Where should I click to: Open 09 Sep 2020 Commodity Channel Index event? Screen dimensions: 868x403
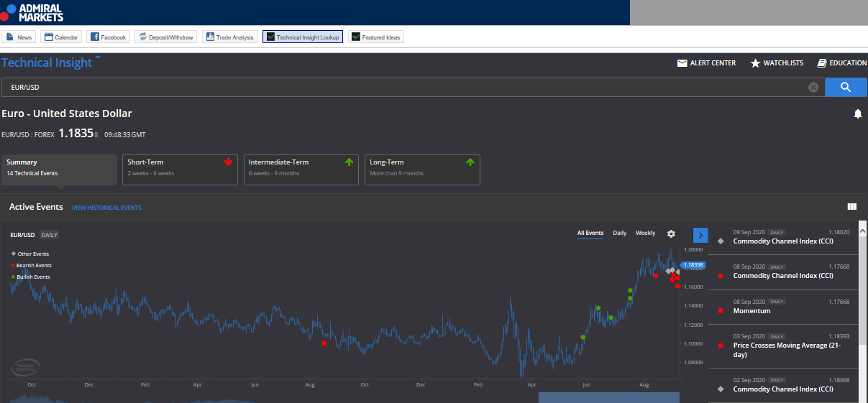coord(783,237)
